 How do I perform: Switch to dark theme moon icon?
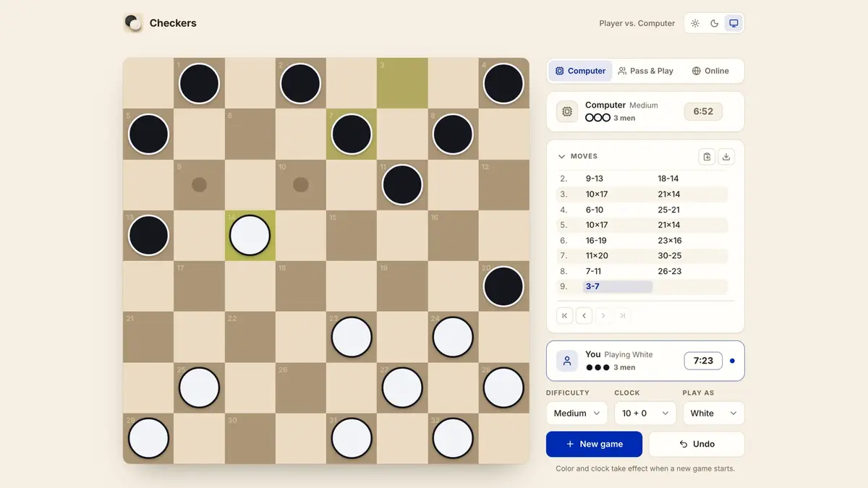coord(715,23)
